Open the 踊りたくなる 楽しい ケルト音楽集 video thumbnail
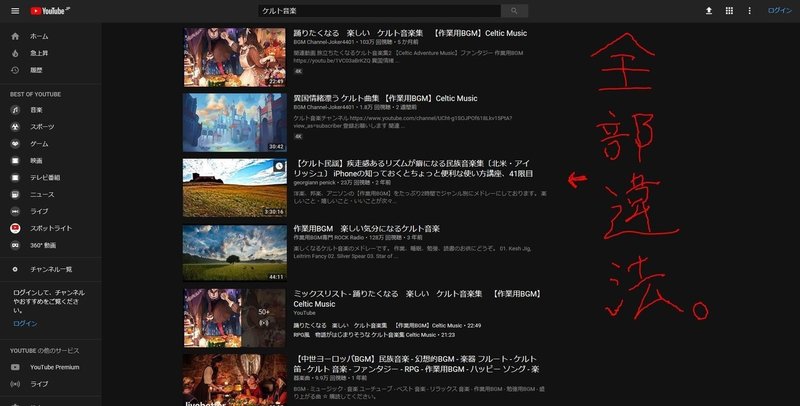 [x=235, y=57]
